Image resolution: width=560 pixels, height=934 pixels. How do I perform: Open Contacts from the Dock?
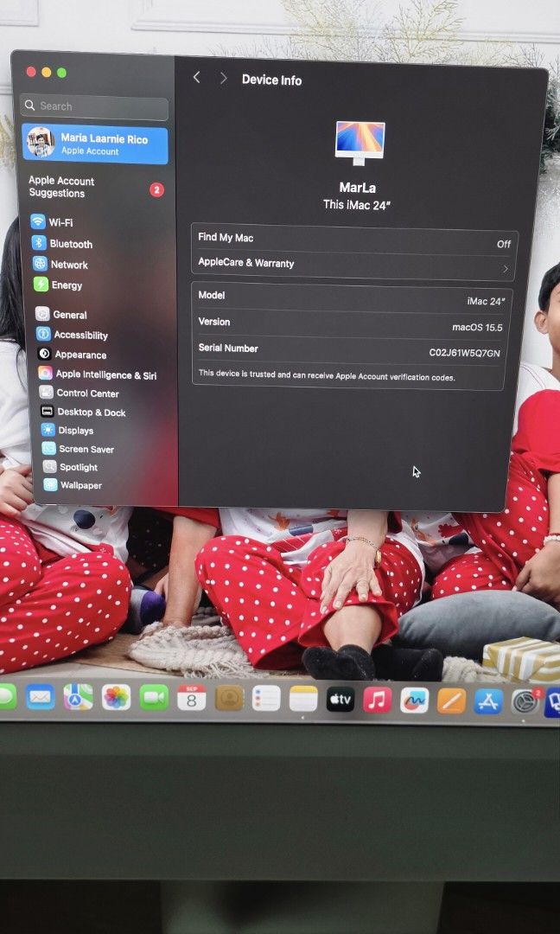pos(229,698)
